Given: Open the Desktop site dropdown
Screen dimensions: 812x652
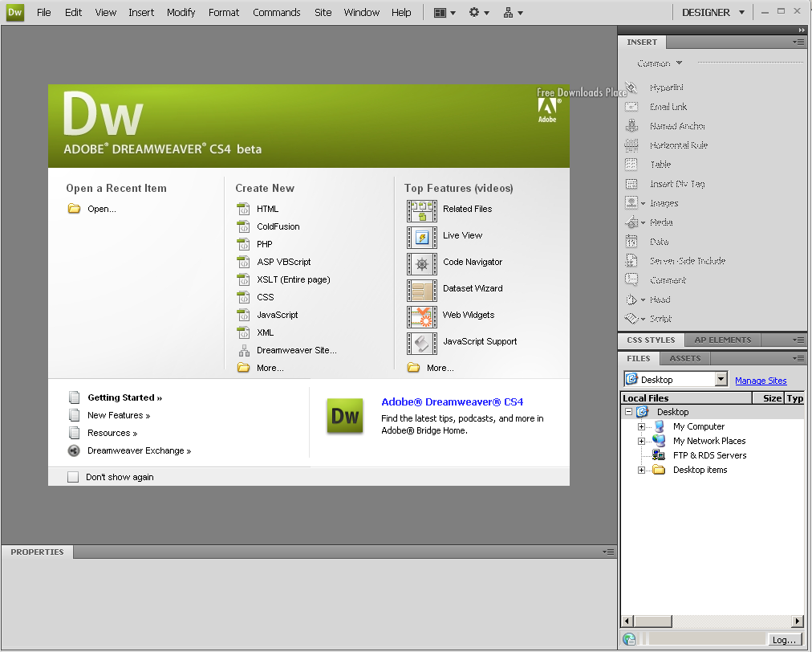Looking at the screenshot, I should pyautogui.click(x=721, y=380).
